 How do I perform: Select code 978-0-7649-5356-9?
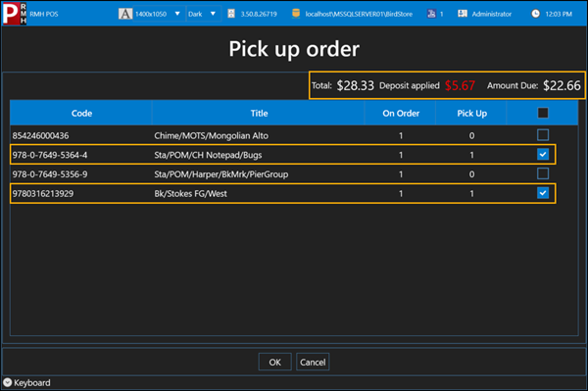click(x=50, y=174)
